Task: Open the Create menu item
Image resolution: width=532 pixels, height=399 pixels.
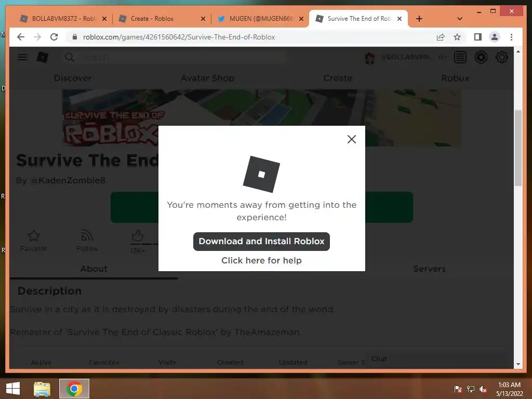Action: point(338,78)
